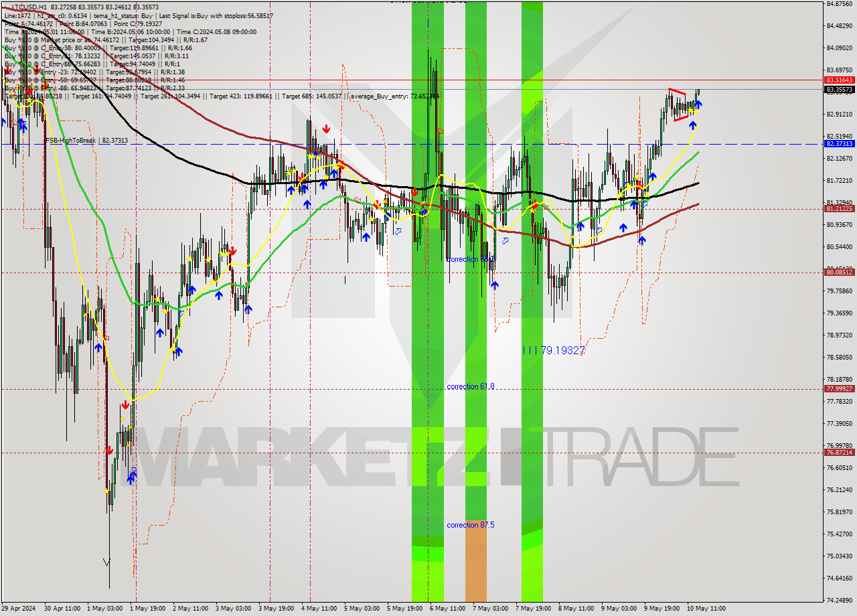This screenshot has height=616, width=857.
Task: Click the '9 May 19:00' time axis label
Action: pos(661,609)
